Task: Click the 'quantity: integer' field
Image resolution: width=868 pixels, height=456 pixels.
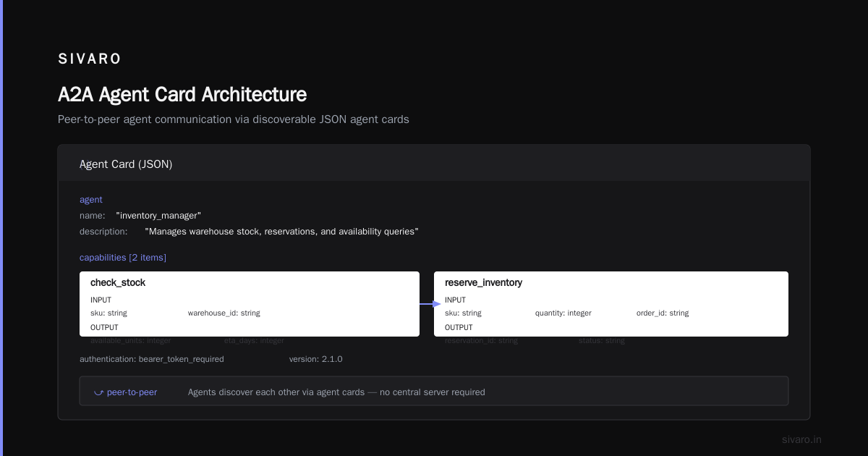Action: pos(563,313)
